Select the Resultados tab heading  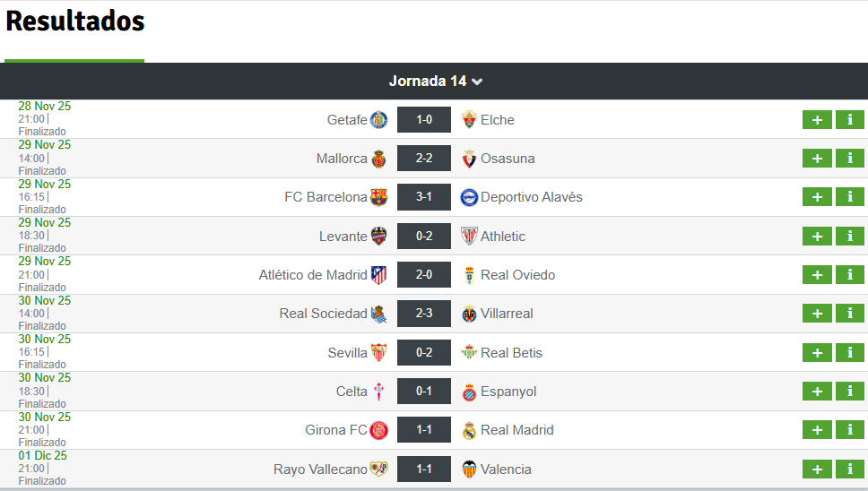75,22
